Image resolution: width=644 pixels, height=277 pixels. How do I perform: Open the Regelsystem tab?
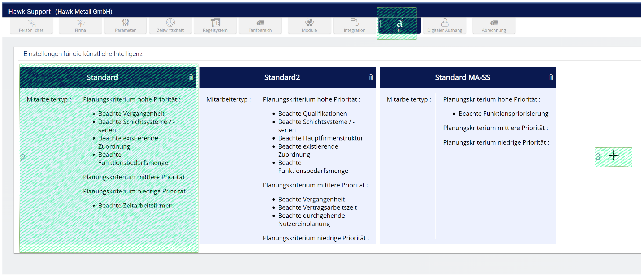click(x=215, y=26)
